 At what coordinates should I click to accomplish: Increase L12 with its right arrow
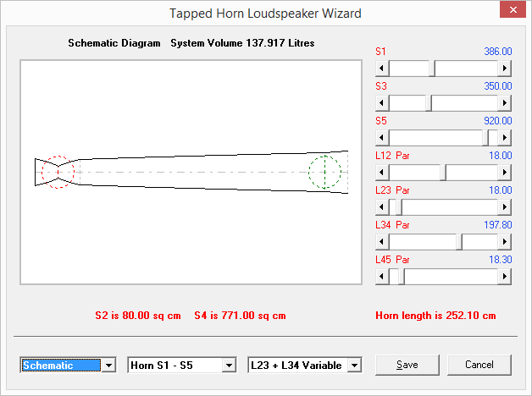pos(505,172)
